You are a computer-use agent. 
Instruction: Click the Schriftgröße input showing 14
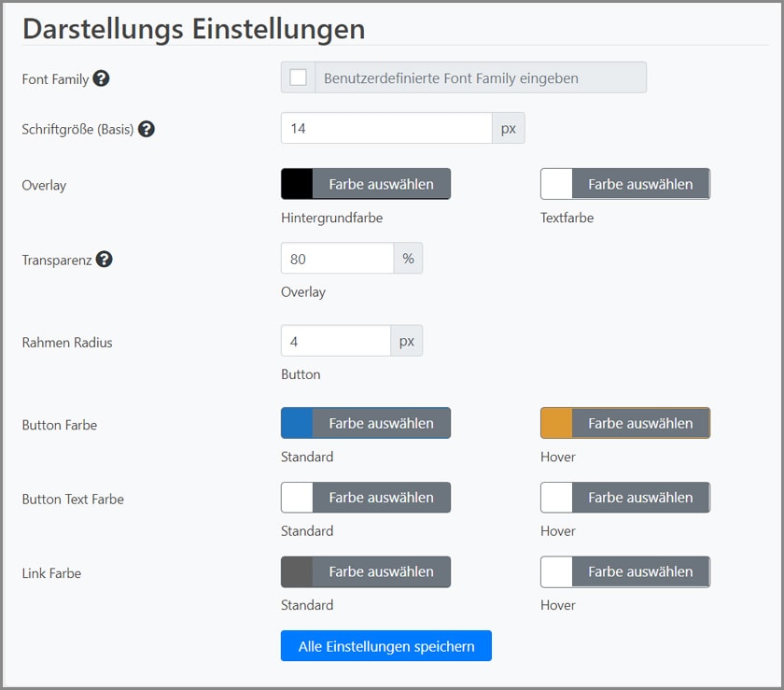click(386, 128)
